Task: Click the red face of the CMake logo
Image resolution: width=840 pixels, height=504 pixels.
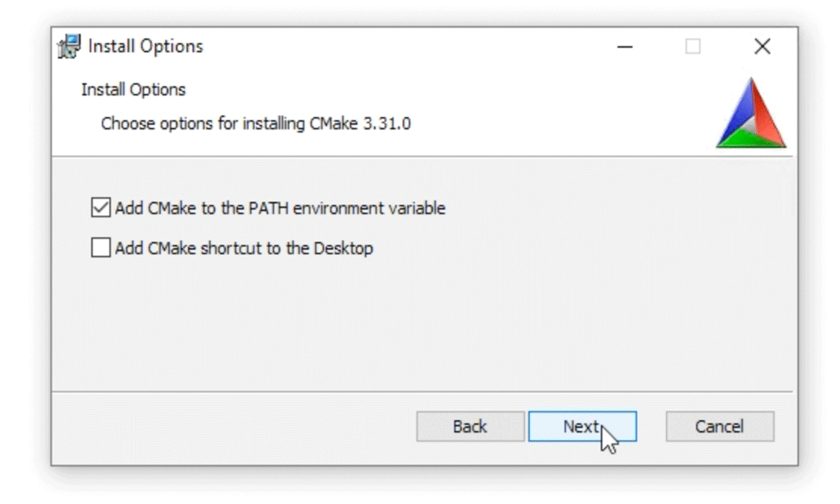Action: (767, 115)
